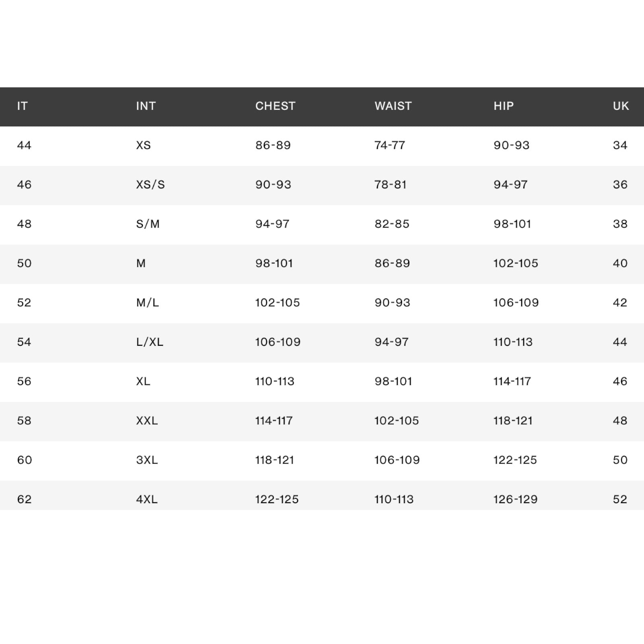Click IT size 62 cell
Viewport: 644px width, 644px height.
tap(24, 500)
